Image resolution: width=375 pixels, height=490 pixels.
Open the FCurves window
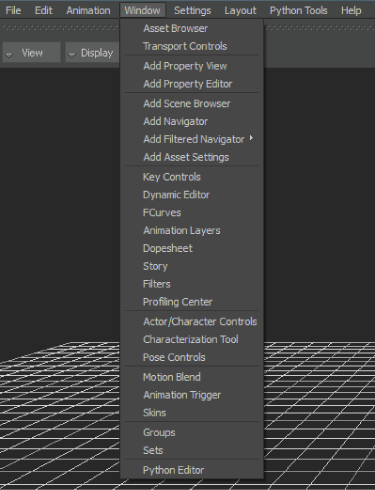tap(192, 213)
